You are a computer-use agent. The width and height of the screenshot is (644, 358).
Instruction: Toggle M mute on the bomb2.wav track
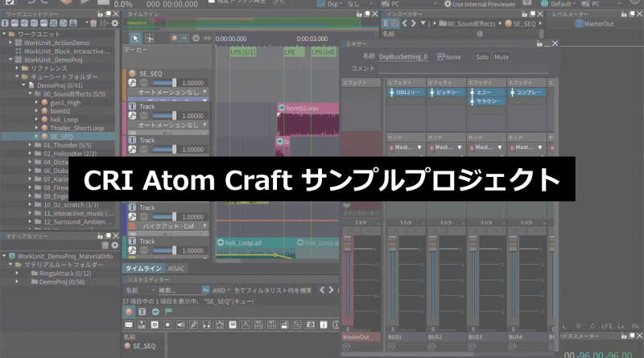[x=144, y=116]
